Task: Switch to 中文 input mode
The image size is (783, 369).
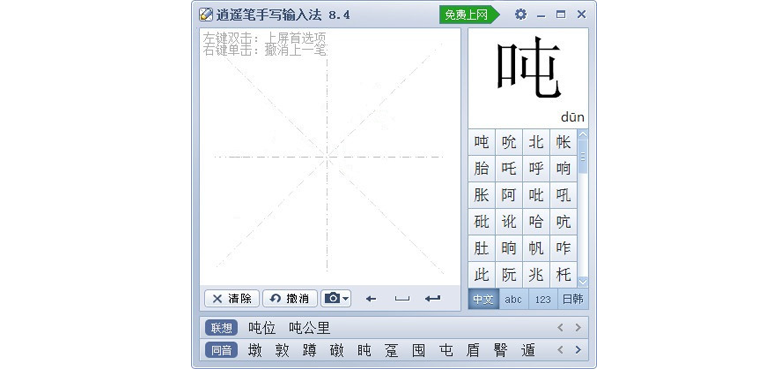Action: pos(483,300)
